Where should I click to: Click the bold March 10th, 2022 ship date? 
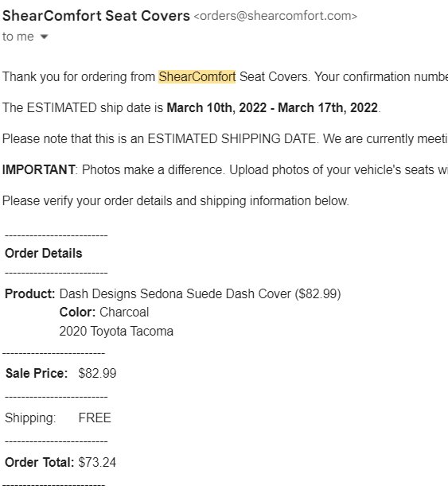(x=216, y=107)
